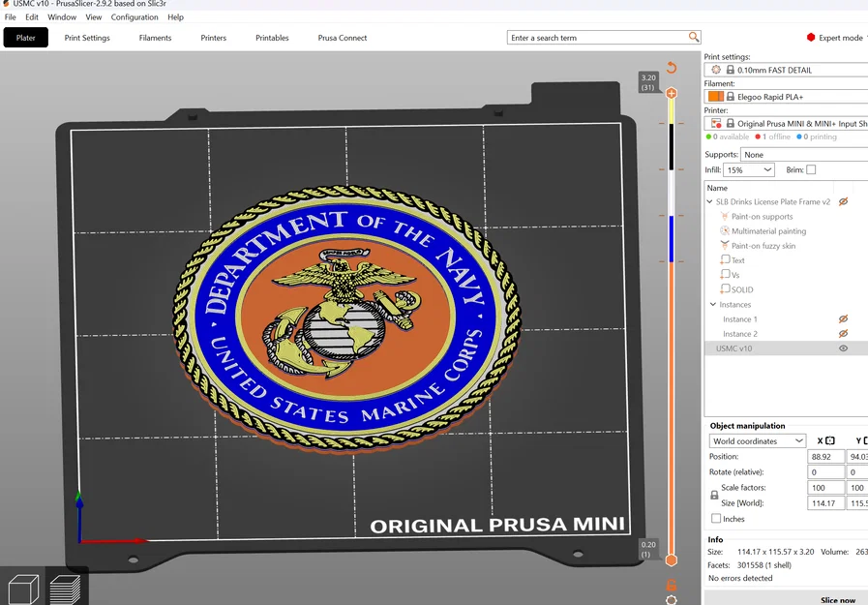
Task: Click the Multimaterial painting icon
Action: click(725, 231)
